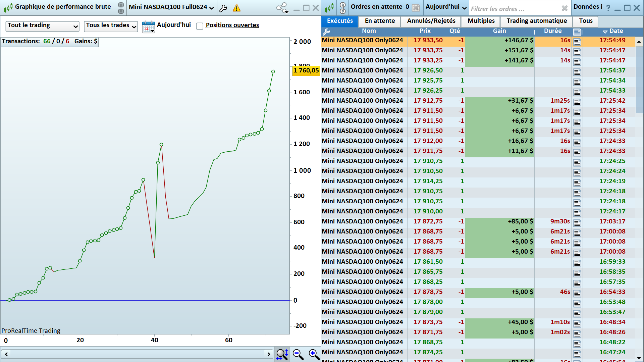The image size is (644, 362).
Task: Open the chart settings wrench icon
Action: [223, 8]
